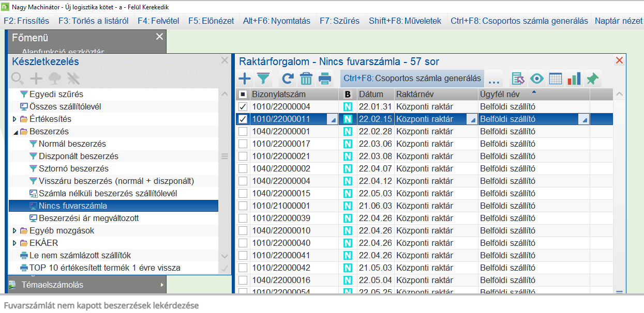The image size is (644, 313).
Task: Select Normál beszerzés in the tree
Action: [x=72, y=144]
